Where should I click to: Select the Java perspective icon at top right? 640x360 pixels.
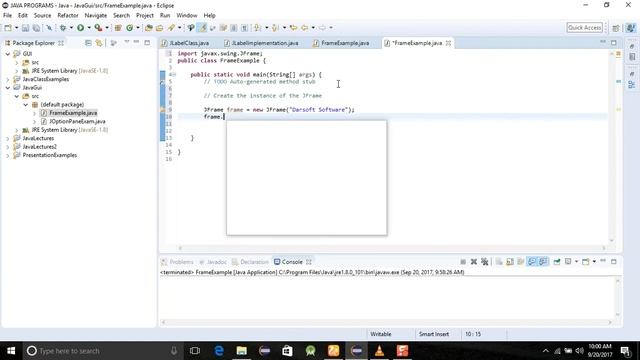point(631,28)
